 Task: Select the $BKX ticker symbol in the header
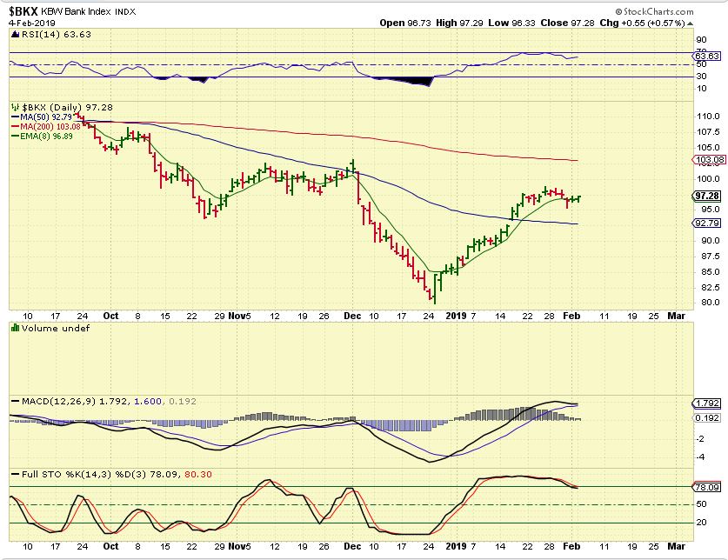[x=23, y=11]
